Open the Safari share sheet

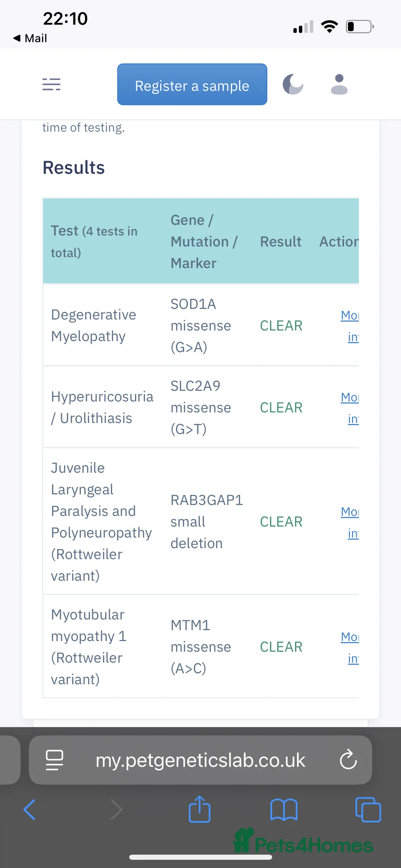(199, 810)
